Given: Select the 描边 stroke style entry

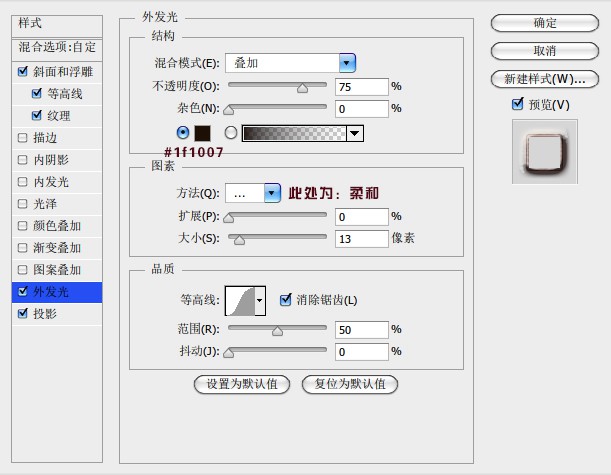Looking at the screenshot, I should tap(45, 138).
